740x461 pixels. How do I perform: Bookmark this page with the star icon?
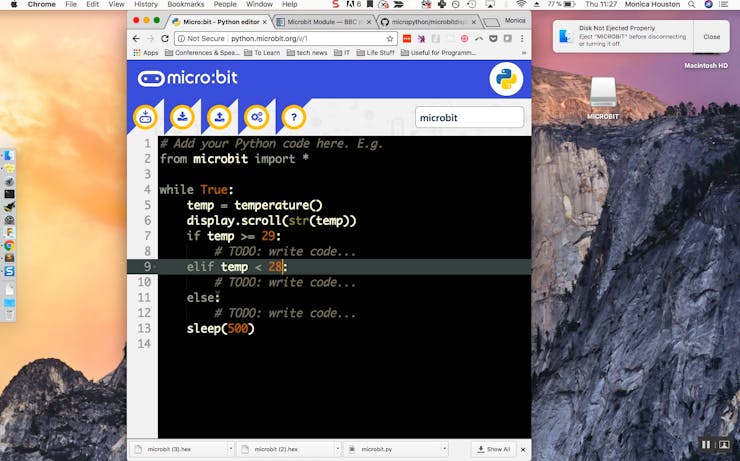click(x=390, y=39)
